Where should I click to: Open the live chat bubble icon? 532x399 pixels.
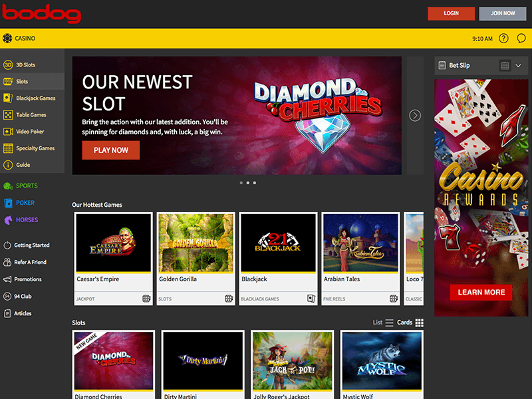click(x=521, y=39)
